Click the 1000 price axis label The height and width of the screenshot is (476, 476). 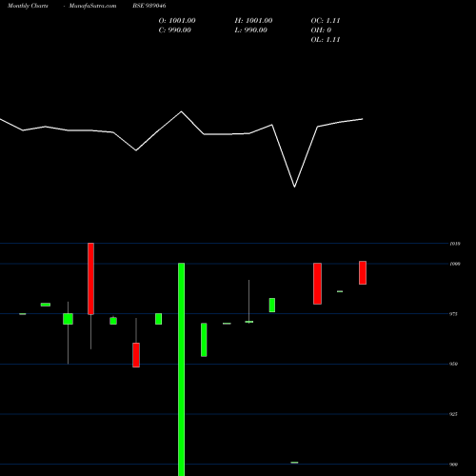[455, 264]
